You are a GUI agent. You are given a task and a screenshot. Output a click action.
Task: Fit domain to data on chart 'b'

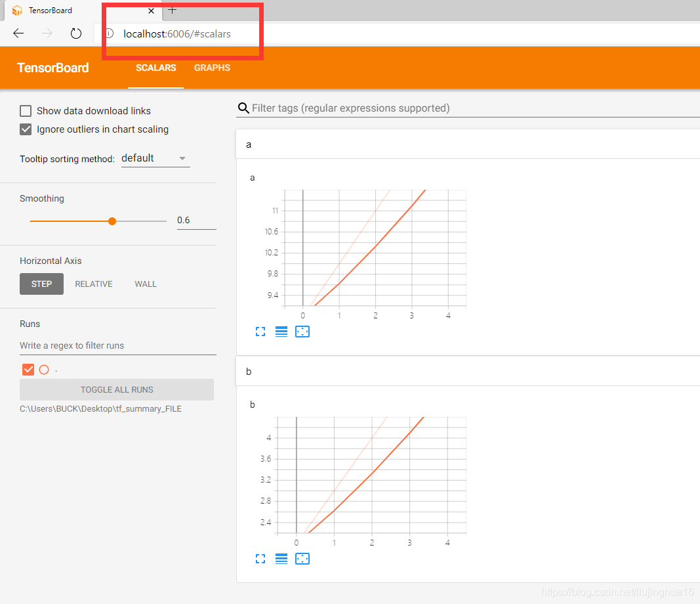(x=302, y=559)
